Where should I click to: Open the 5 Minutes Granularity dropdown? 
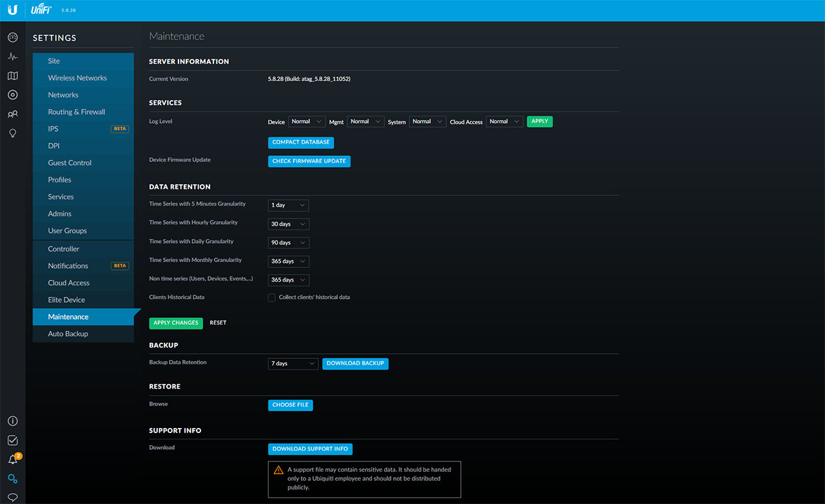coord(288,205)
